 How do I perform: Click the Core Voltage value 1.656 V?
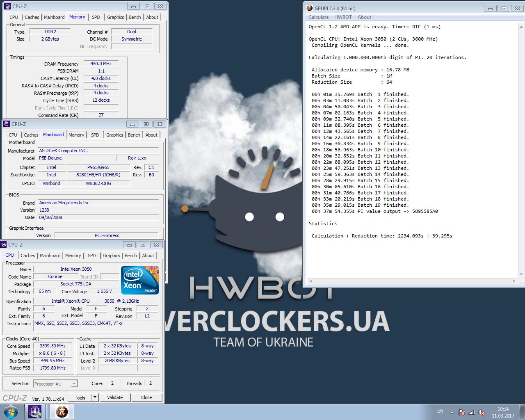coord(105,291)
